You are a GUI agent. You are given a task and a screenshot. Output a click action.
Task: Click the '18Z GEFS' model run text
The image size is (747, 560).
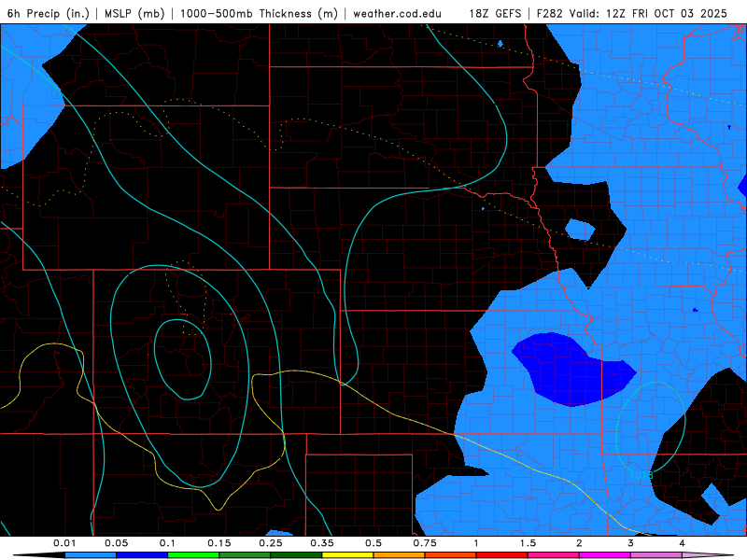coord(496,13)
